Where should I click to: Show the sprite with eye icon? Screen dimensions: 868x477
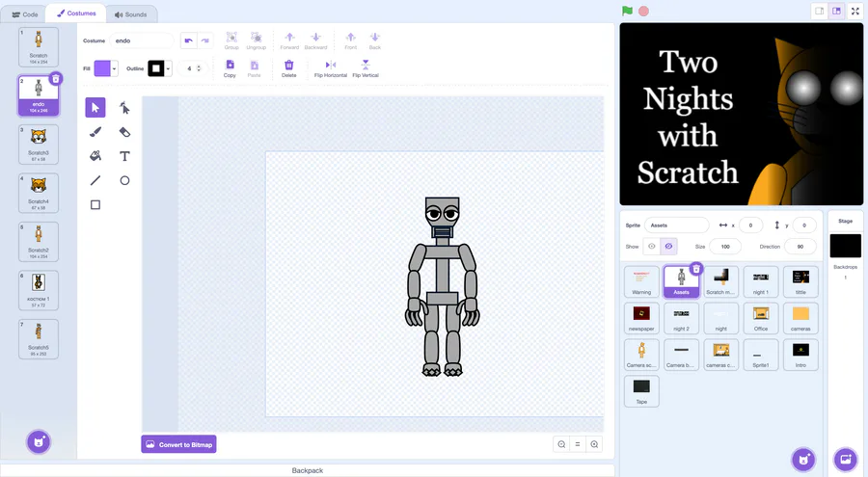652,247
